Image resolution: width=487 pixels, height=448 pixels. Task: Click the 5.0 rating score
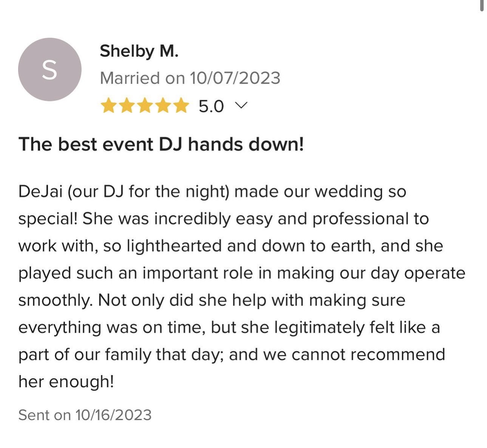point(211,106)
